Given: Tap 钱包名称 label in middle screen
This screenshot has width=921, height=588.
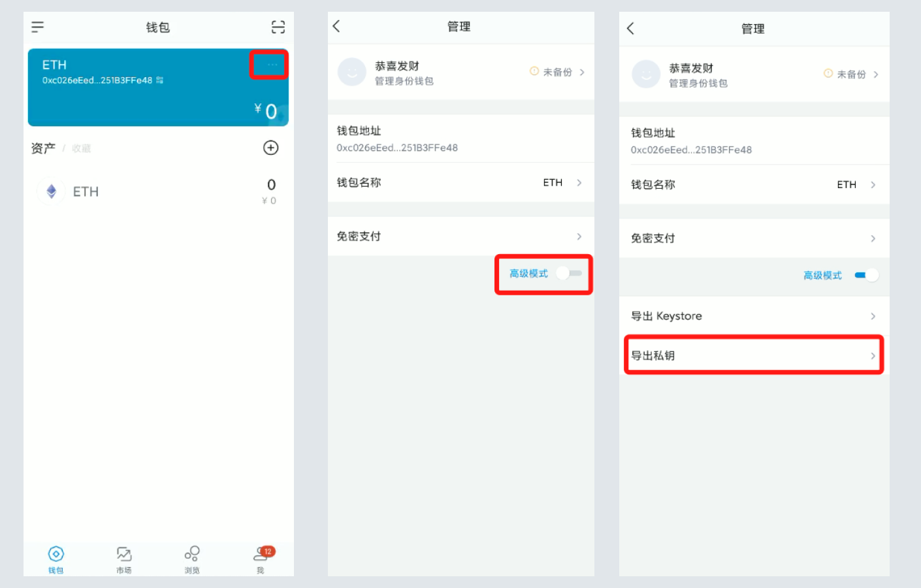Looking at the screenshot, I should (x=359, y=182).
